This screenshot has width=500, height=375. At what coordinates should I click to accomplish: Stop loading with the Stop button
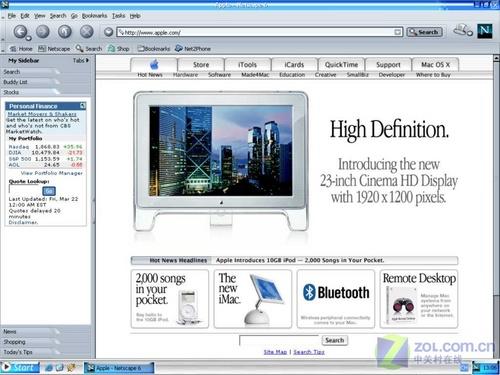click(x=87, y=32)
